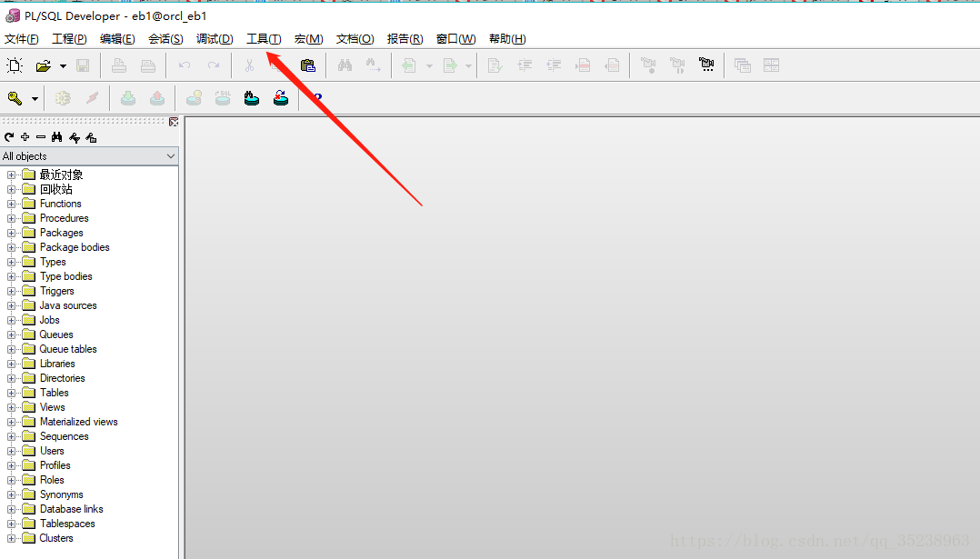Screen dimensions: 980x559
Task: Expand the Sequences folder node
Action: pos(11,436)
